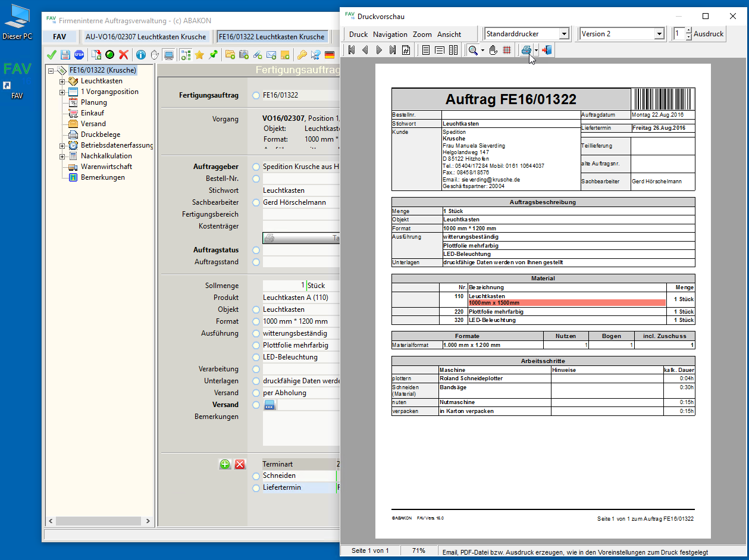
Task: Open the Zoom menu
Action: 422,34
